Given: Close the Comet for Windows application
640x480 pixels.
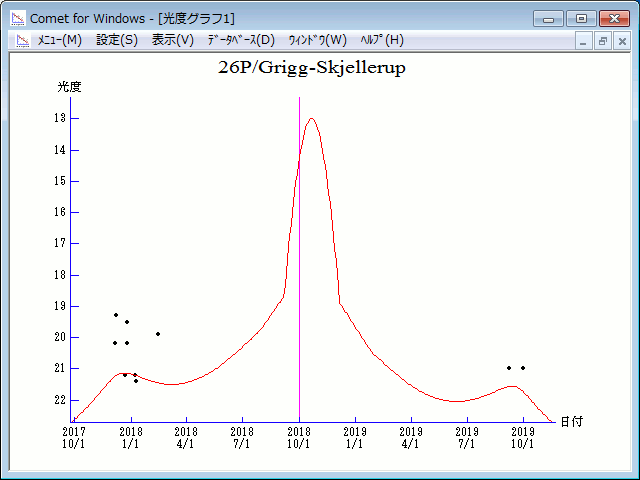Looking at the screenshot, I should tap(614, 19).
